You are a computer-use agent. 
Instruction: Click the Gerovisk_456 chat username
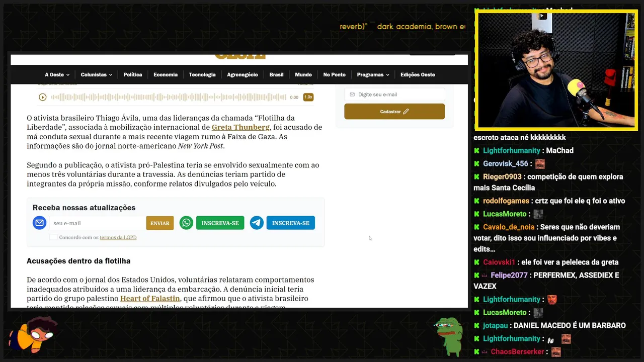click(x=506, y=163)
